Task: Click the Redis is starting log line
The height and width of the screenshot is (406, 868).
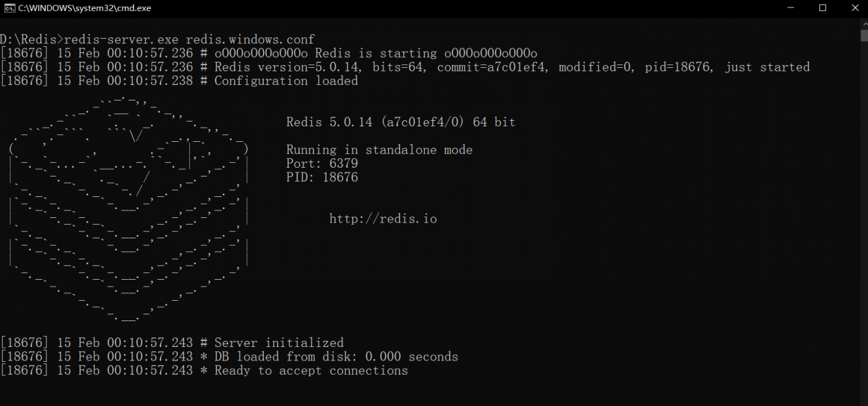Action: tap(269, 53)
